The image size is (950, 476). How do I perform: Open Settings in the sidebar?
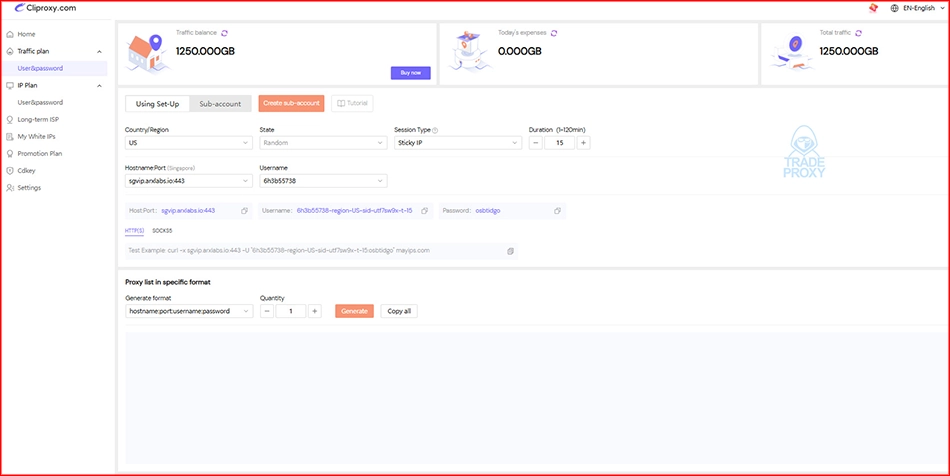29,188
